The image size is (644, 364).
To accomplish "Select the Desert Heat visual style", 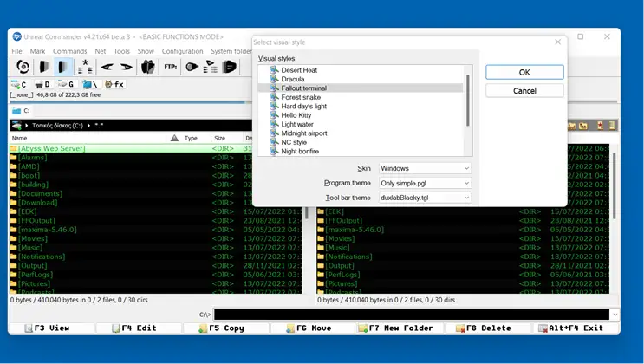I will click(x=299, y=70).
